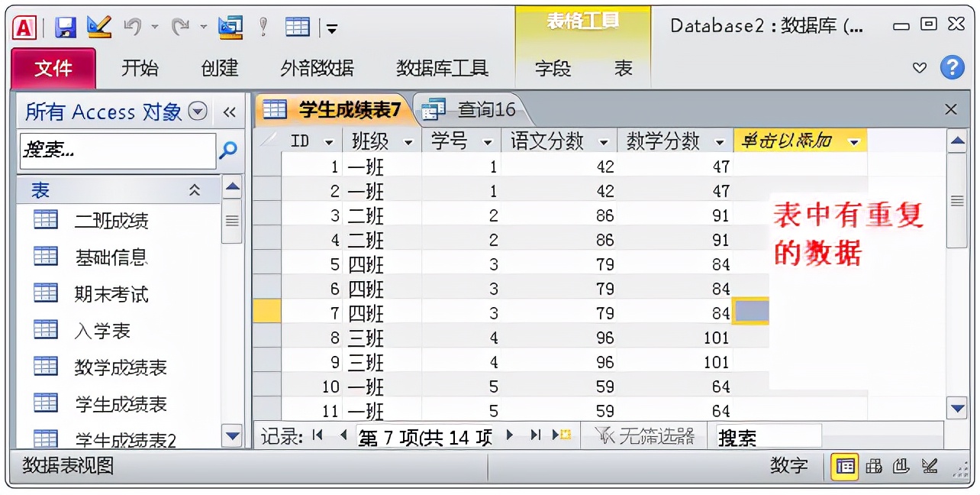This screenshot has width=980, height=495.
Task: Open the 所有 Access 对象 menu arrow
Action: click(x=198, y=112)
